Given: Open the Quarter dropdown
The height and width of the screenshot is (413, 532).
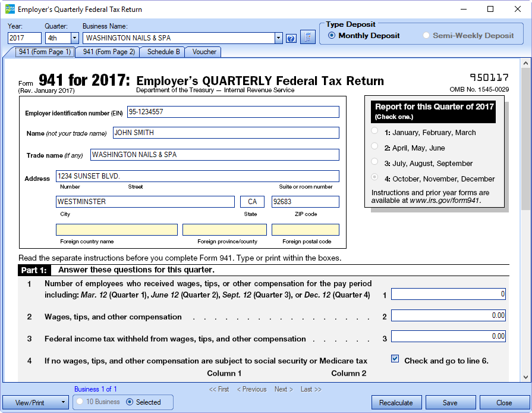Looking at the screenshot, I should coord(74,38).
